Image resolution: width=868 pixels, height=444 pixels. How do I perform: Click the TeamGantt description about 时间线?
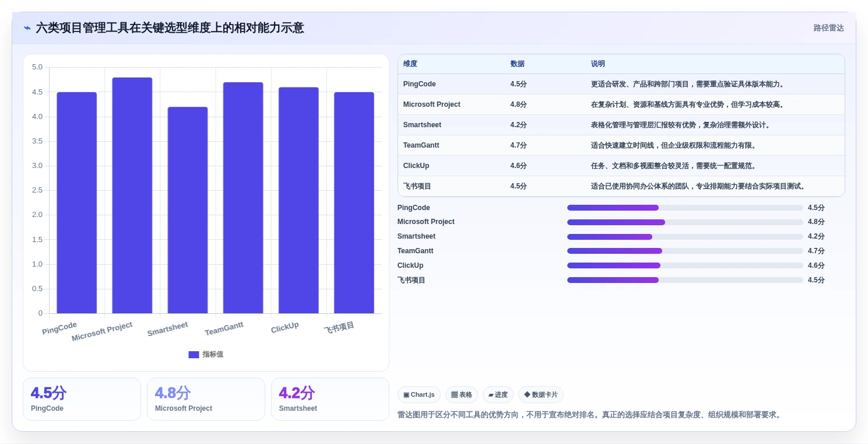[x=673, y=145]
